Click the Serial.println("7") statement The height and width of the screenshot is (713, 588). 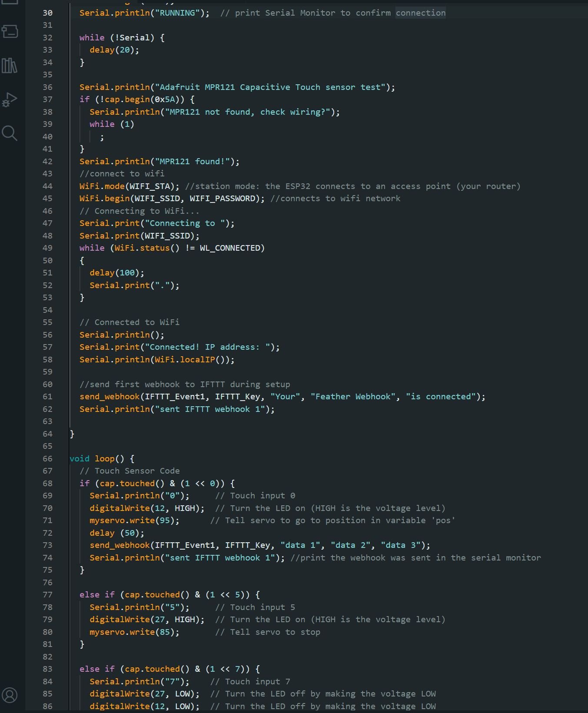coord(140,682)
